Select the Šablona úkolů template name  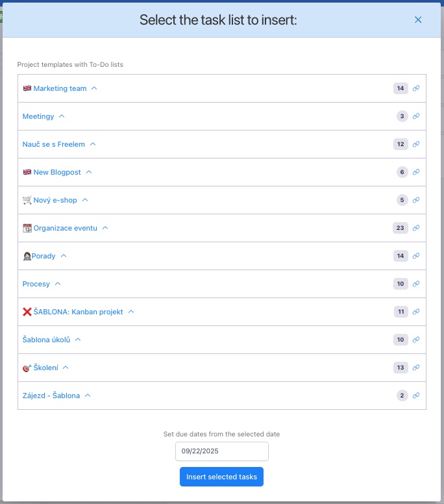pyautogui.click(x=46, y=340)
